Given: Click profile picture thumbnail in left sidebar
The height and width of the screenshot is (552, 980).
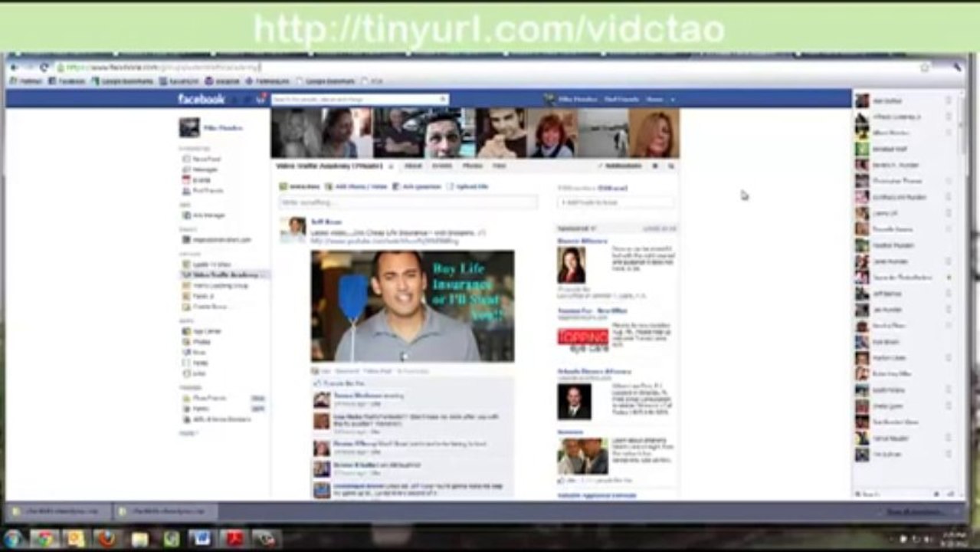Looking at the screenshot, I should tap(189, 128).
